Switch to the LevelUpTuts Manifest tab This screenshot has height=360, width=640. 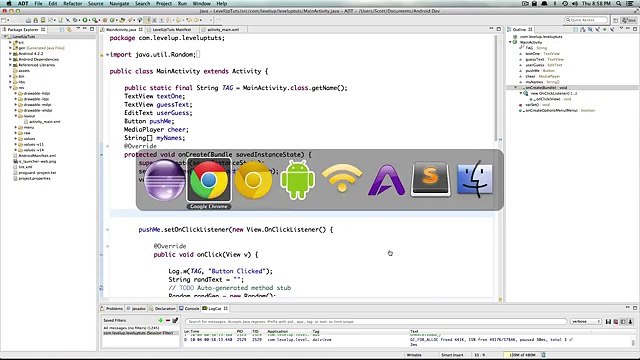[x=172, y=29]
